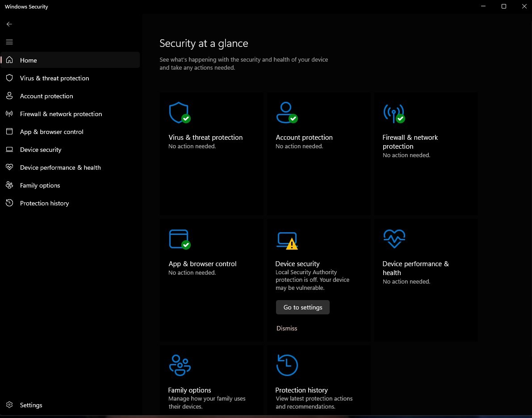532x418 pixels.
Task: Click the heart-pulse health icon in sidebar
Action: coord(9,167)
